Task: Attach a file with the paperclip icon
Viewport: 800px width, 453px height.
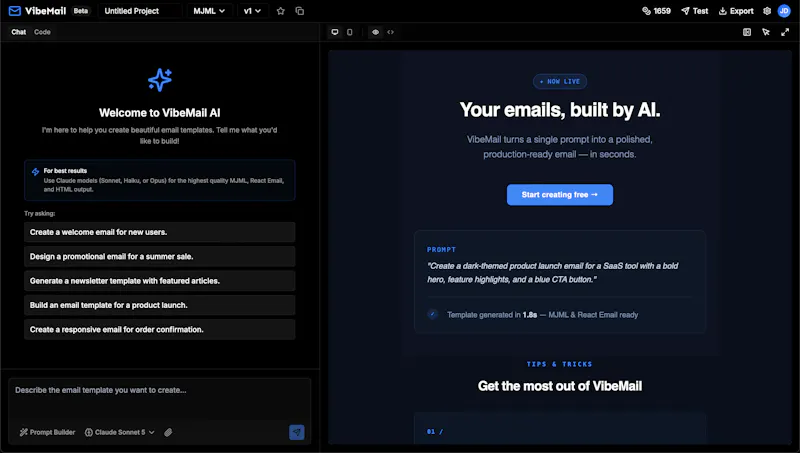Action: [x=168, y=432]
